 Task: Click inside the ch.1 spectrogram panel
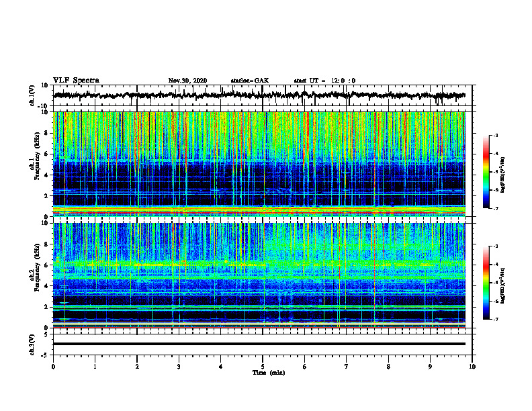pyautogui.click(x=259, y=164)
